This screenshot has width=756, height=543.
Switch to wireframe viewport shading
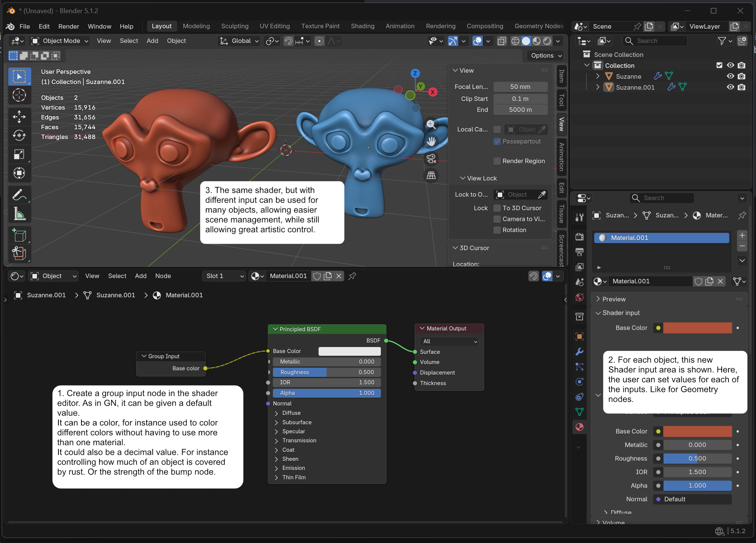(515, 41)
